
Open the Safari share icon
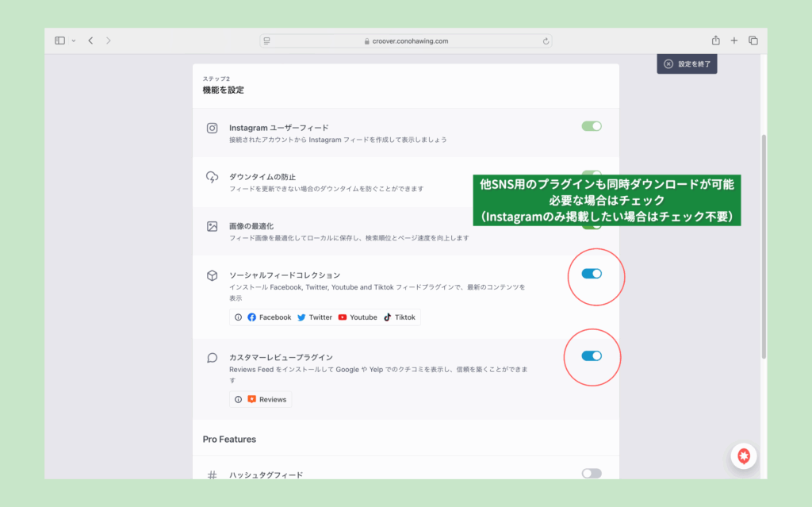(x=716, y=40)
